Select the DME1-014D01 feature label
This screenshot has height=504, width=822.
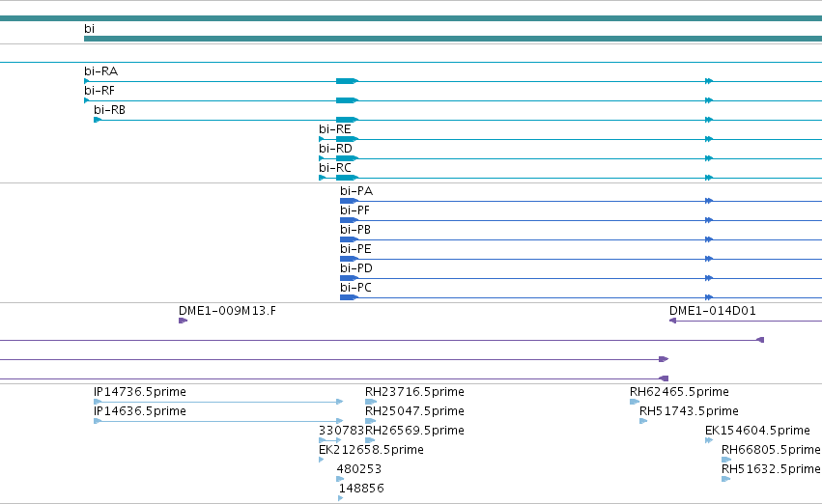coord(713,311)
